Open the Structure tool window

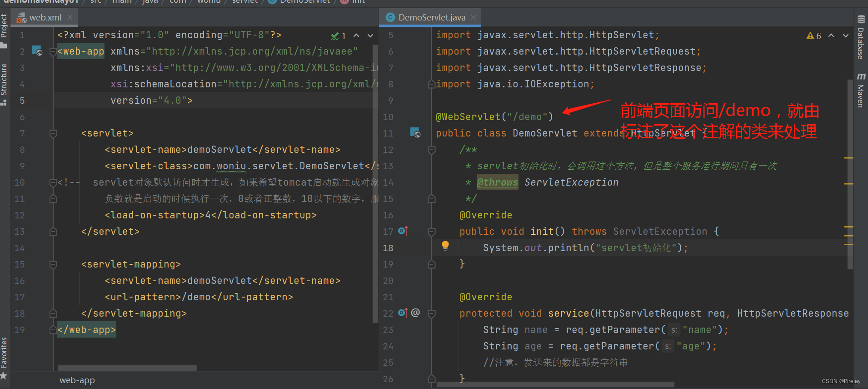[4, 84]
